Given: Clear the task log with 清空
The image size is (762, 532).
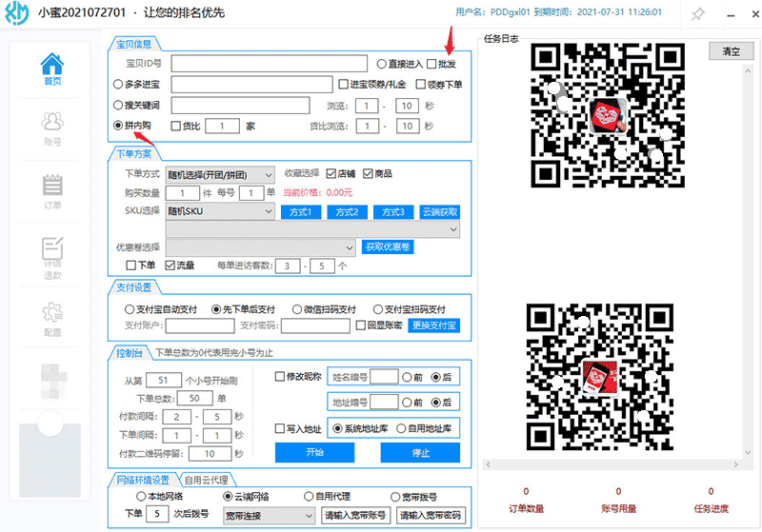Looking at the screenshot, I should 731,51.
